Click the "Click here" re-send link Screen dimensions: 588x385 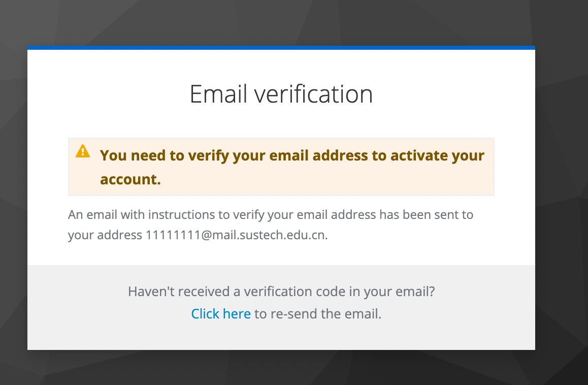point(221,314)
